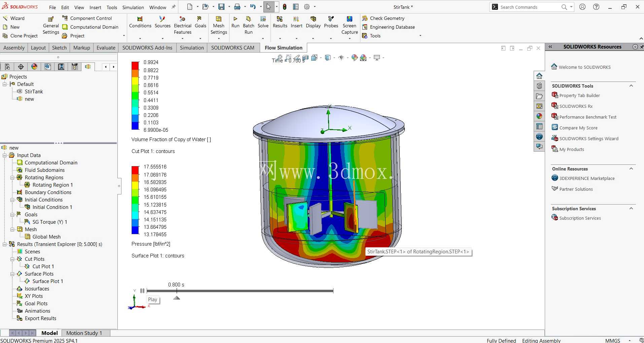The image size is (644, 343).
Task: Collapse the Online Resources section
Action: coord(631,169)
